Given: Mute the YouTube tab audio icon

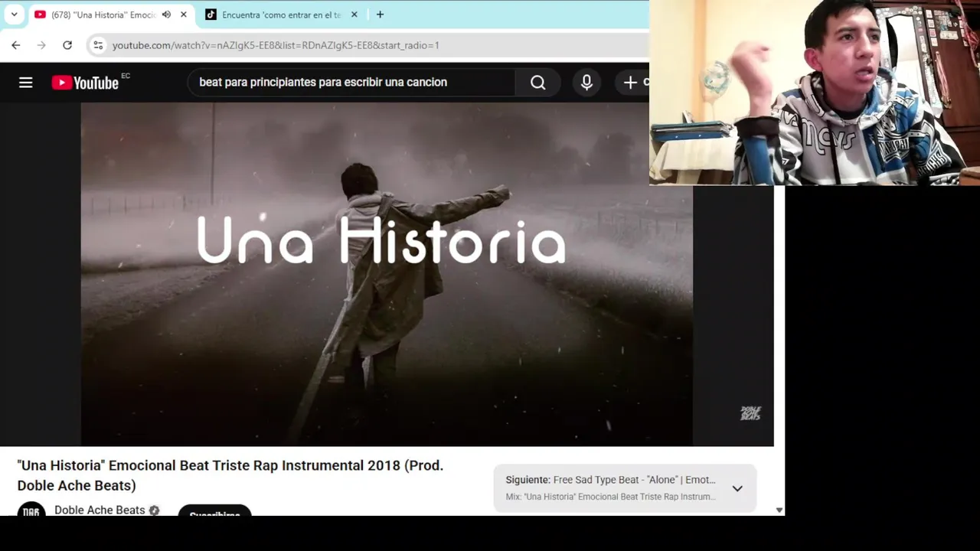Looking at the screenshot, I should (166, 15).
